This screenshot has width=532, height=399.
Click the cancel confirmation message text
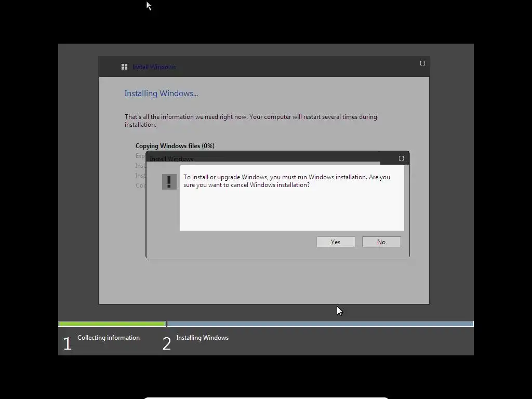[287, 181]
